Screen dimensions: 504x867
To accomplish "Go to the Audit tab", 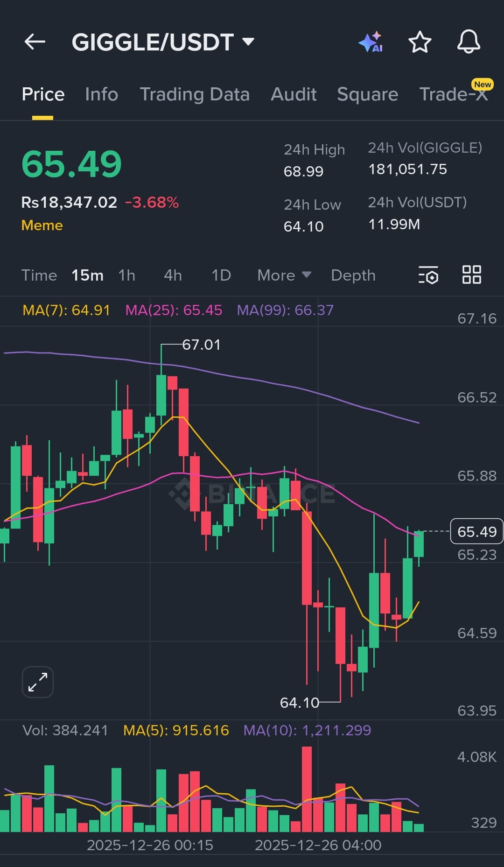I will click(294, 94).
